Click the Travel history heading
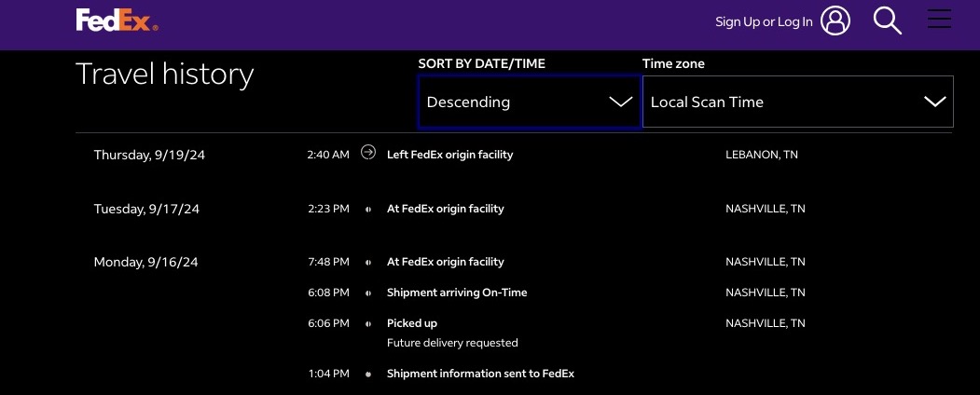Image resolution: width=980 pixels, height=395 pixels. click(x=164, y=75)
